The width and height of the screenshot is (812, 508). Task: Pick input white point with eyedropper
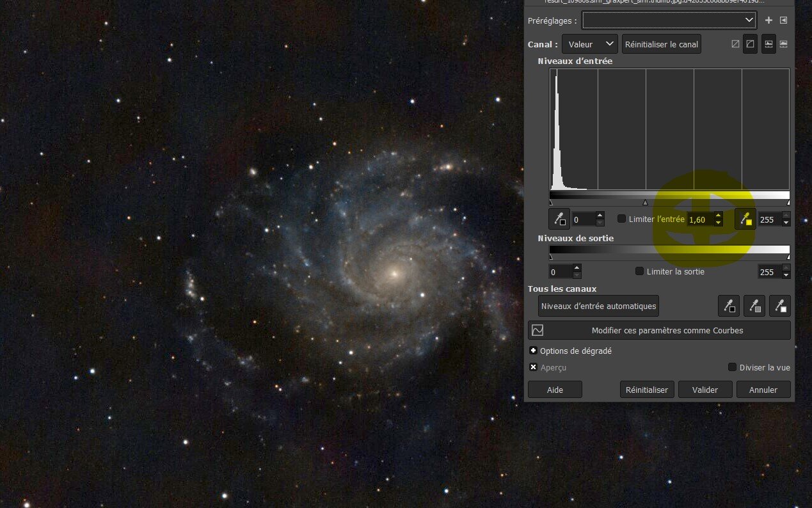point(745,219)
